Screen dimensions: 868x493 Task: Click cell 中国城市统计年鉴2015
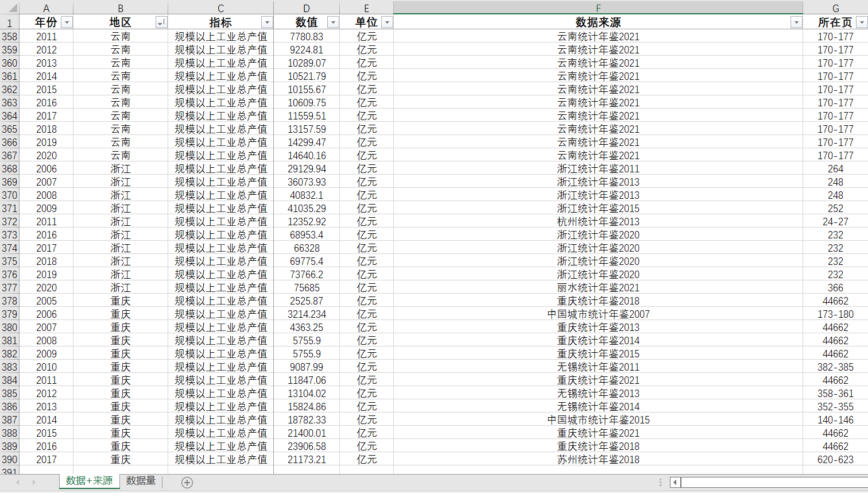pyautogui.click(x=598, y=419)
